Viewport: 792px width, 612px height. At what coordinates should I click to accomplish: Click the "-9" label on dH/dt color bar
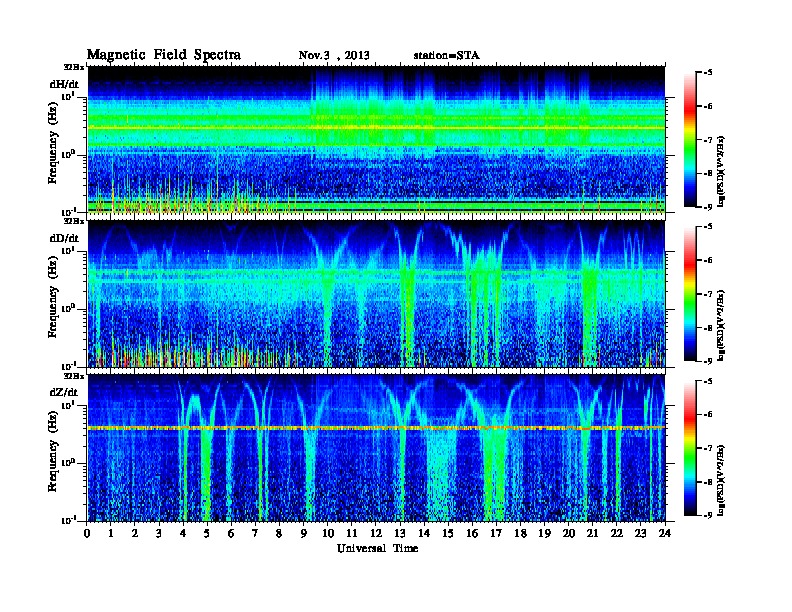pyautogui.click(x=708, y=207)
